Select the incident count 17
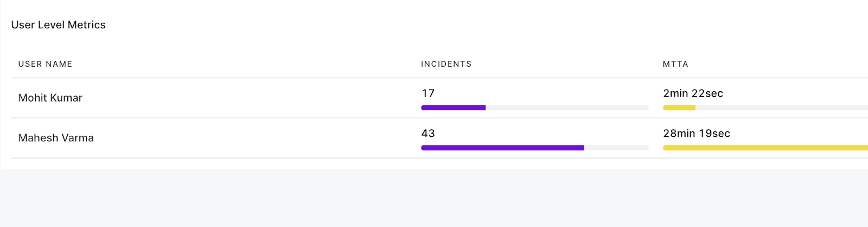 click(x=428, y=93)
